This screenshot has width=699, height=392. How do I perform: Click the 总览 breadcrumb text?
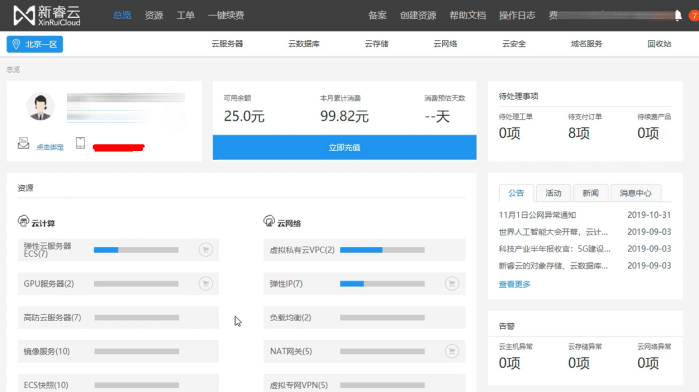pos(13,70)
